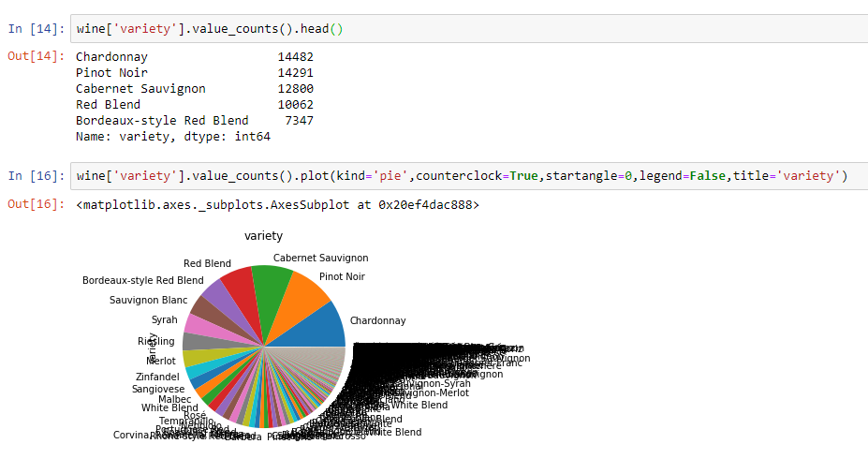This screenshot has width=868, height=459.
Task: Click the Red Blend pie label
Action: tap(207, 263)
